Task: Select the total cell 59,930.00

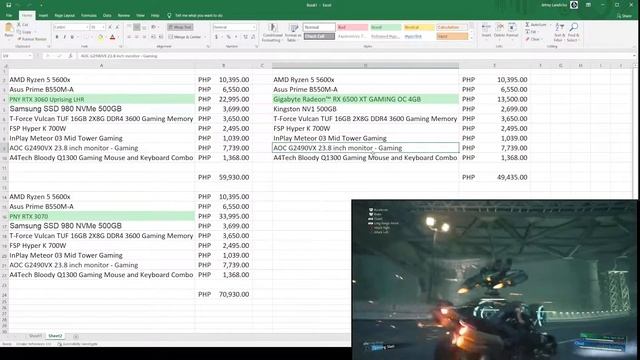Action: (x=224, y=177)
